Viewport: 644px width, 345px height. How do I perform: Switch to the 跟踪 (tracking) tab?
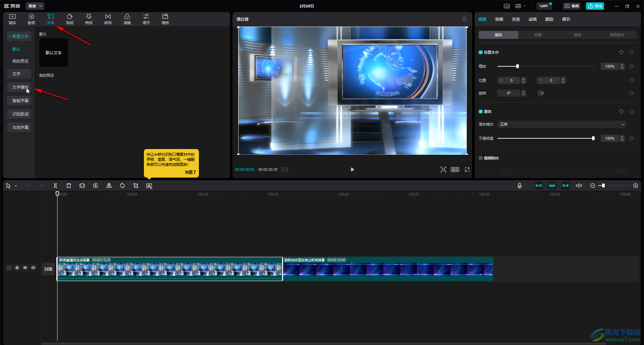549,19
